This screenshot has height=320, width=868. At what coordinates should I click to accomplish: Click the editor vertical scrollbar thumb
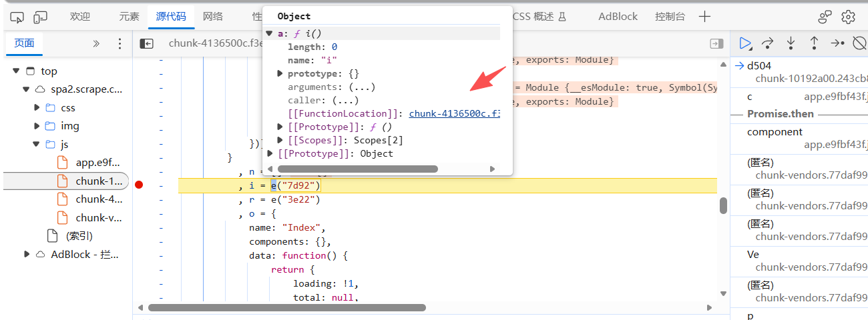coord(723,205)
